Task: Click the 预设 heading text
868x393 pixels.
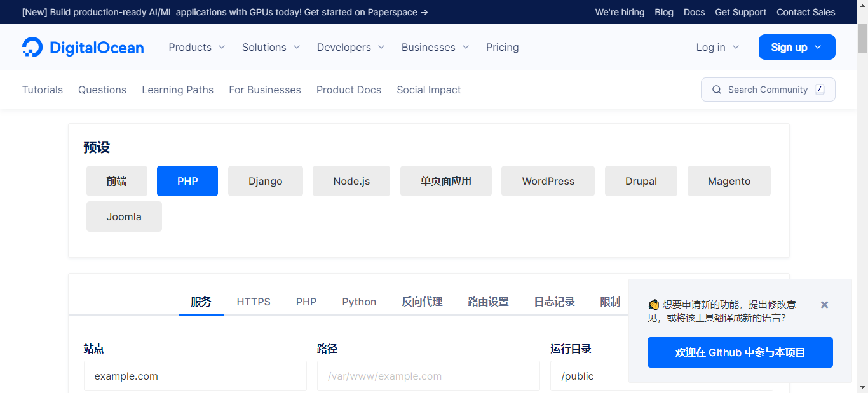Action: pos(97,147)
